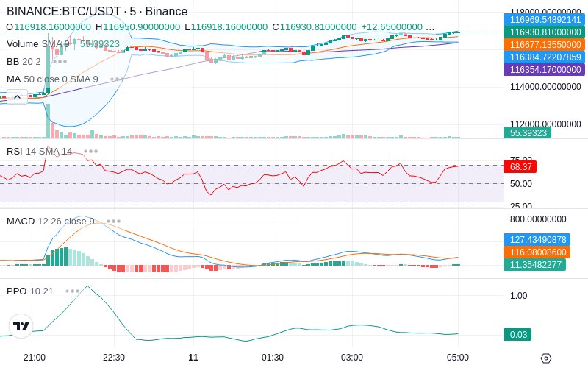Open the MA 50 more options dots
This screenshot has height=368, width=588.
tap(118, 79)
